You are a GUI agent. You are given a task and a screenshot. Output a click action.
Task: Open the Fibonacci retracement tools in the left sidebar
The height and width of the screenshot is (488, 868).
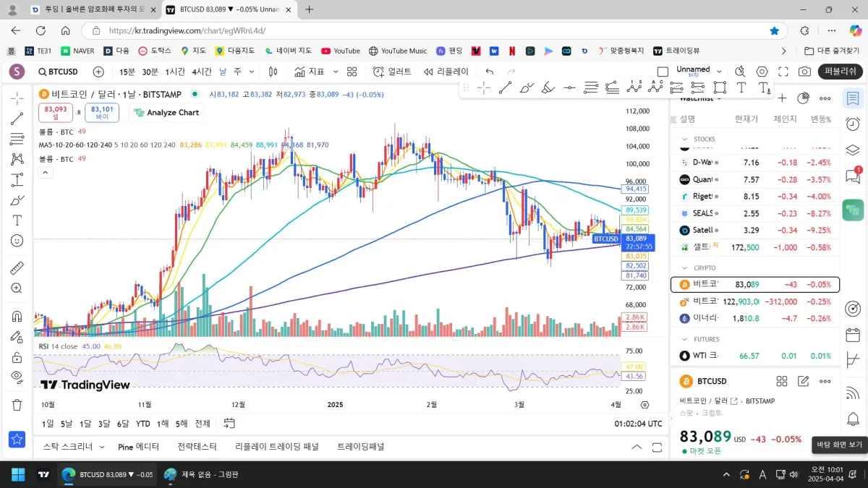click(x=17, y=140)
